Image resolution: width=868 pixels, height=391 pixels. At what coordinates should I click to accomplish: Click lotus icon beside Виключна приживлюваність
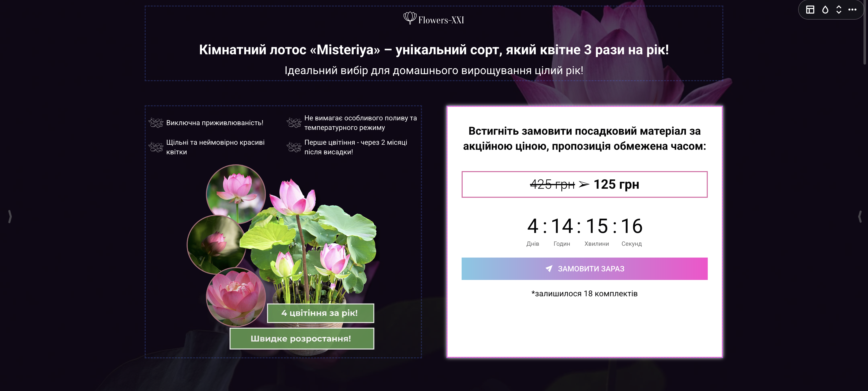[156, 123]
